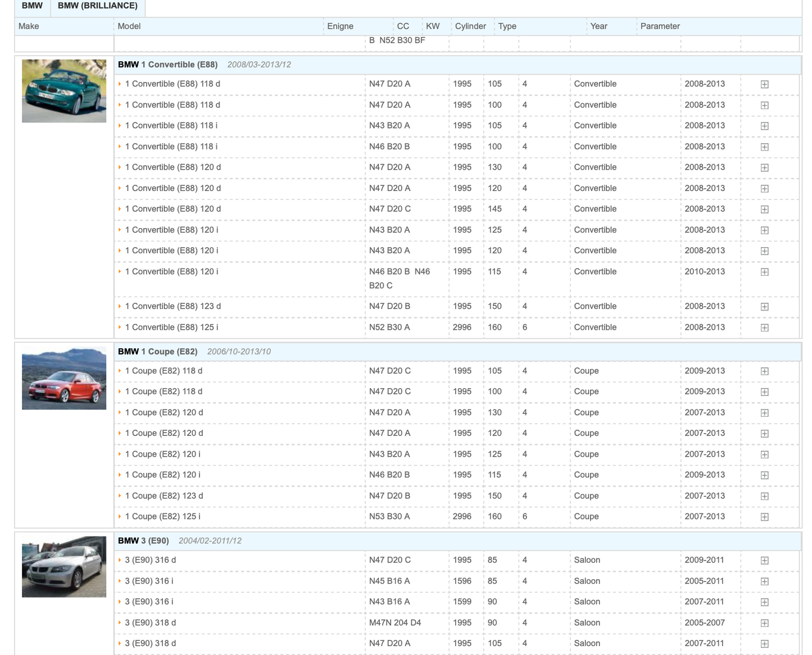The image size is (812, 655).
Task: Switch to the BMW (BRILLIANCE) tab
Action: pos(98,6)
